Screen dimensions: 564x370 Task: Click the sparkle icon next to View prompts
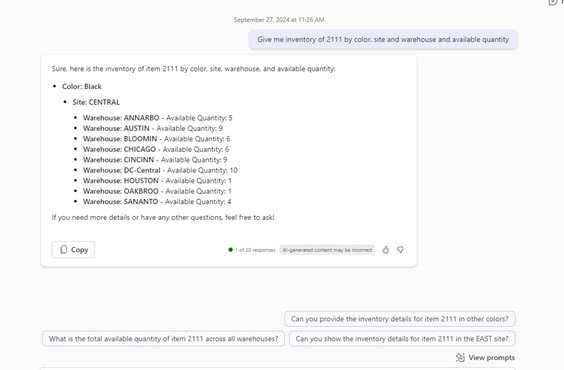click(x=460, y=357)
